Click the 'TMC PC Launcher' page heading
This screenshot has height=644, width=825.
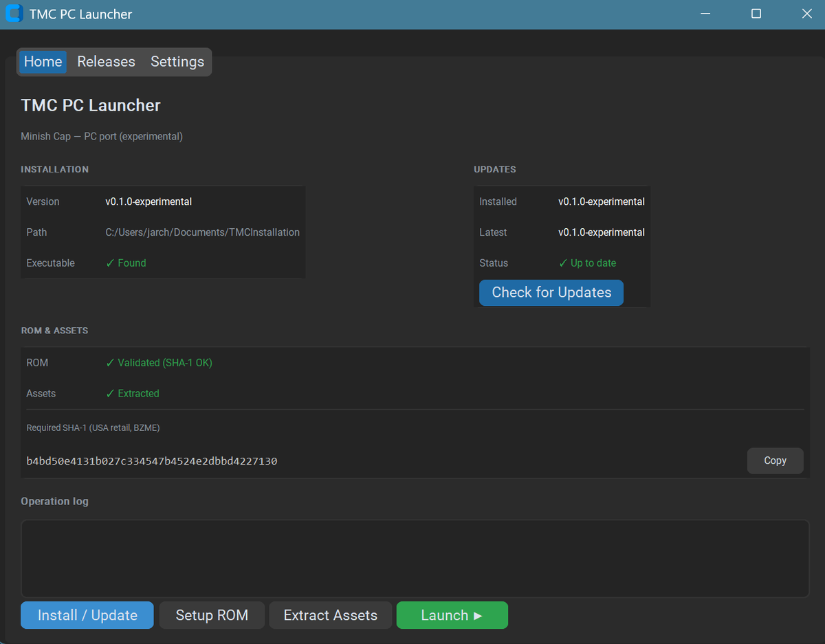pos(91,105)
